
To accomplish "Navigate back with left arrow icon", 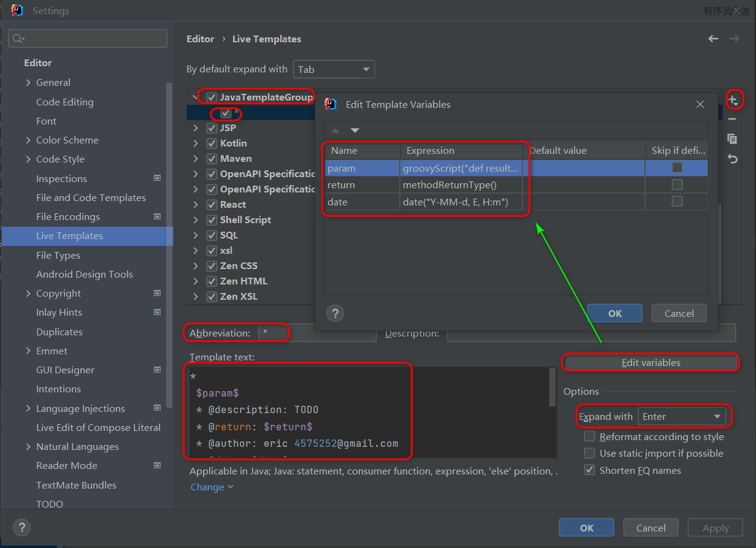I will tap(713, 39).
